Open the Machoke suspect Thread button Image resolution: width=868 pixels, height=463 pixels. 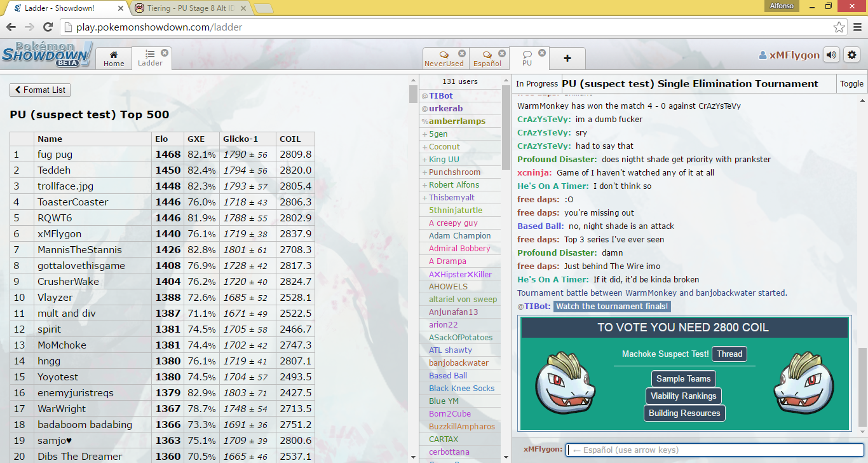(x=729, y=354)
